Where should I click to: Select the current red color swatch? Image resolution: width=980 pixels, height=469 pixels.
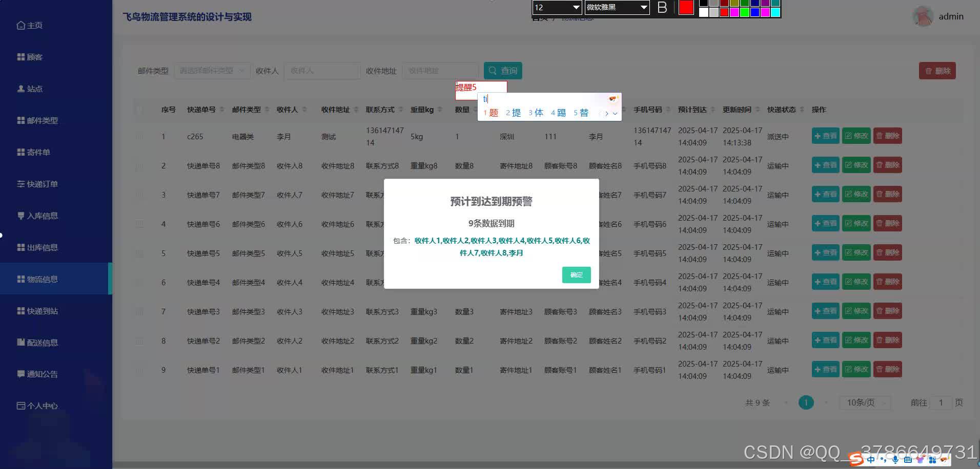coord(686,7)
